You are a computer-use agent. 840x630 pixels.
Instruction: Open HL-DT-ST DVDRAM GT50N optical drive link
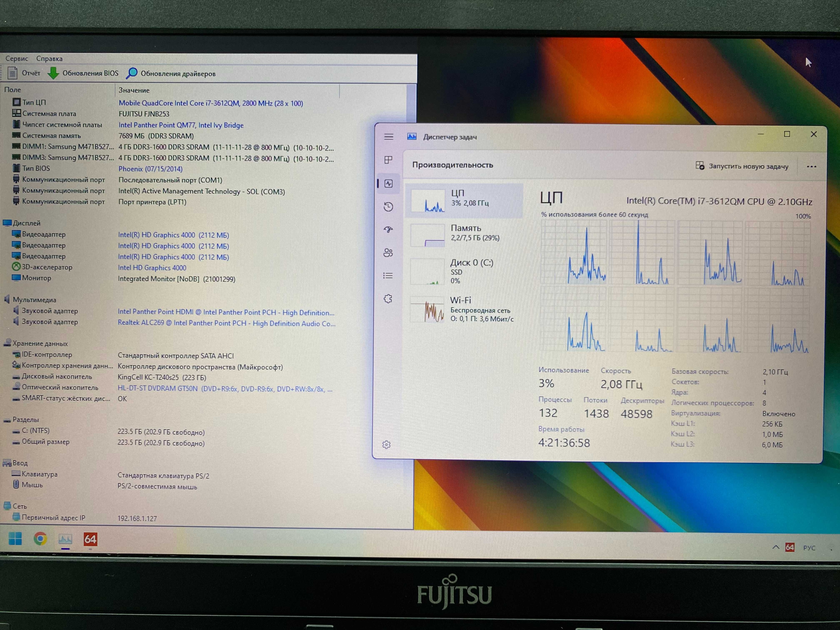point(225,389)
